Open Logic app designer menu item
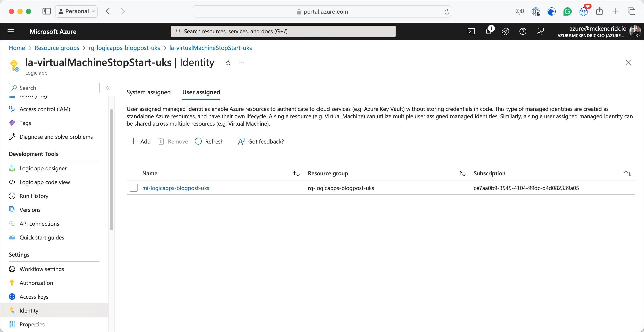This screenshot has height=332, width=644. click(43, 168)
